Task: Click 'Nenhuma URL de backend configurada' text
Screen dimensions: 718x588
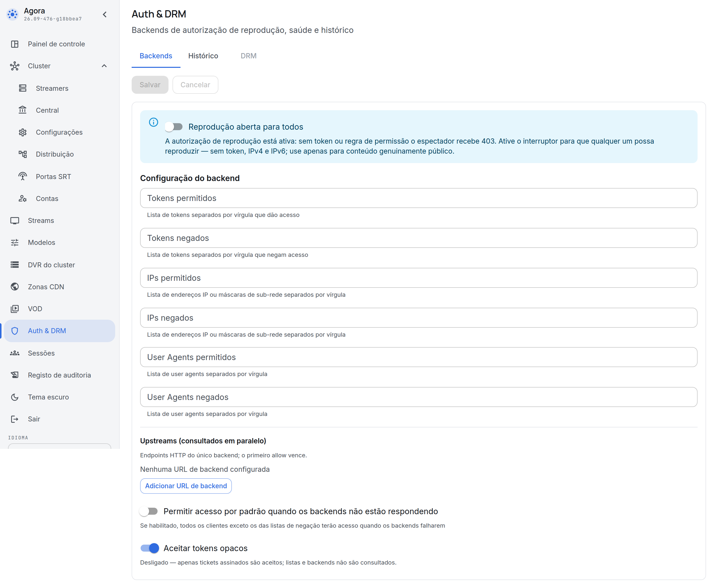Action: tap(205, 470)
